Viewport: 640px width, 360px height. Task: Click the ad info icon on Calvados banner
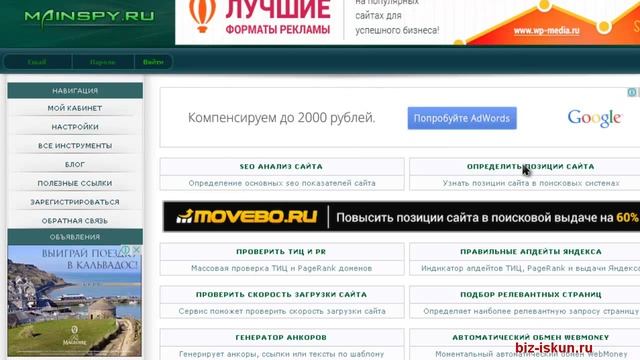pos(127,249)
